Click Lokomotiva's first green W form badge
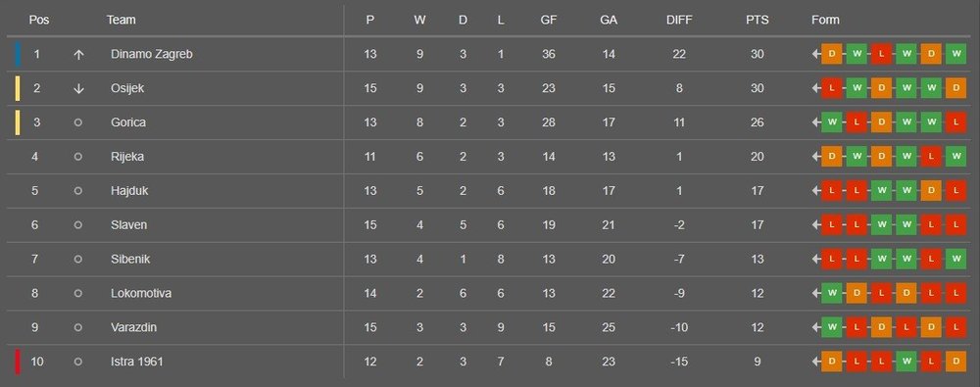Image resolution: width=980 pixels, height=387 pixels. (x=832, y=293)
